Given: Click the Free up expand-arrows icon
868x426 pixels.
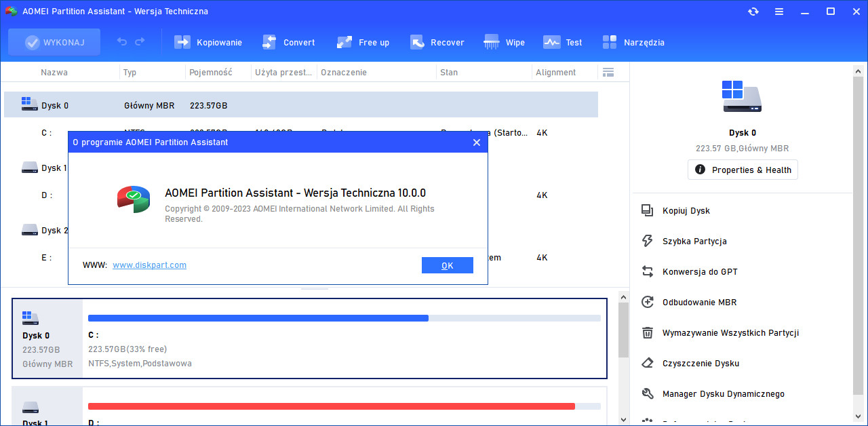Looking at the screenshot, I should click(344, 42).
